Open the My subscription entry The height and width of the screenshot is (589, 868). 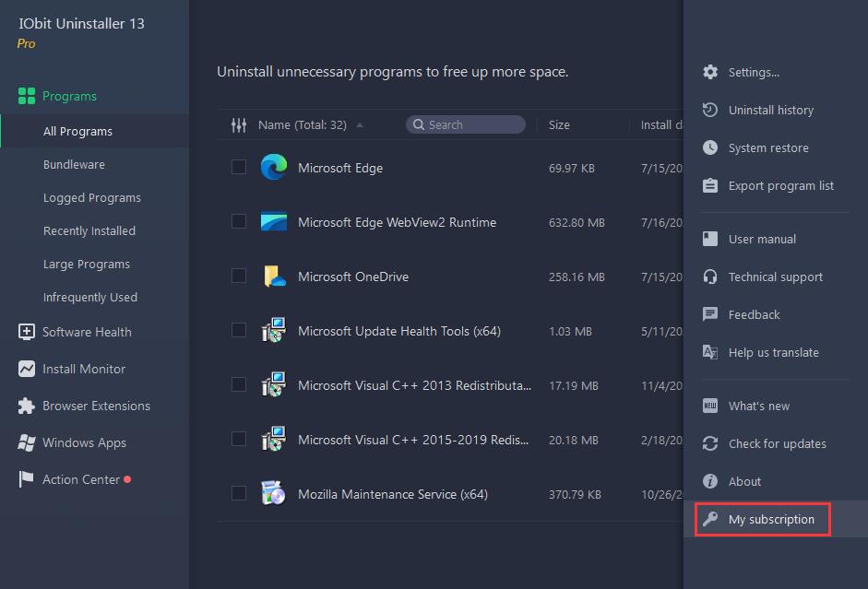775,519
